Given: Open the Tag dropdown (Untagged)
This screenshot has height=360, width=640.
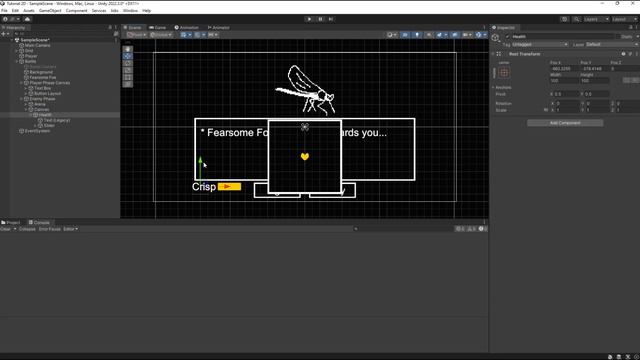Looking at the screenshot, I should coord(540,44).
